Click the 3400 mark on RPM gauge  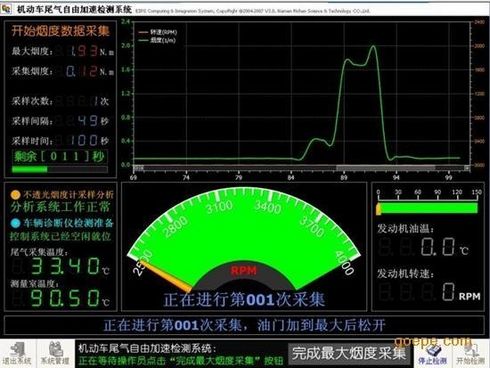tap(268, 207)
